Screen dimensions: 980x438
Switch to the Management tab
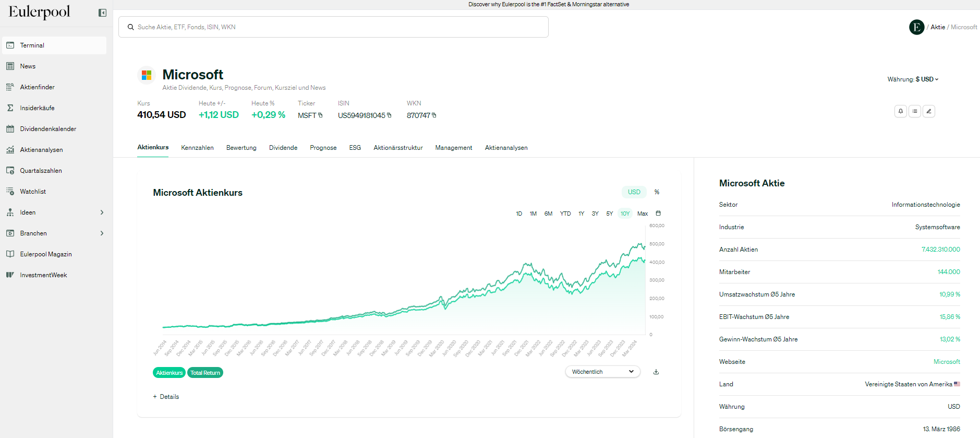coord(454,148)
